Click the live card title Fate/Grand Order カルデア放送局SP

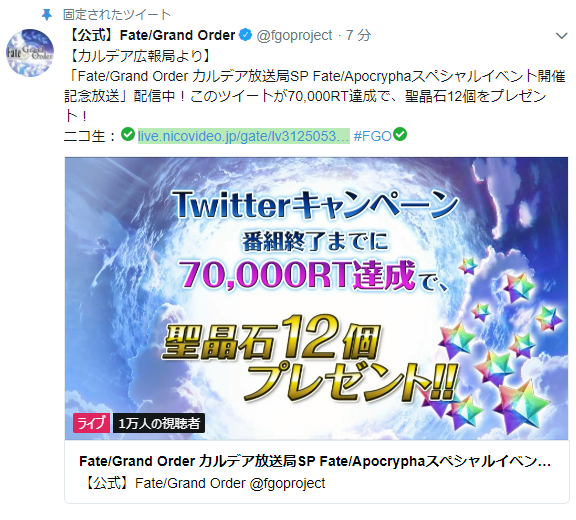(315, 461)
